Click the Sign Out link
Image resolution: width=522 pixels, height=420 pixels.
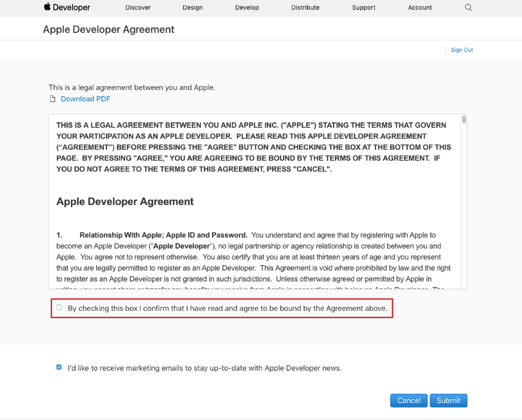click(x=462, y=50)
